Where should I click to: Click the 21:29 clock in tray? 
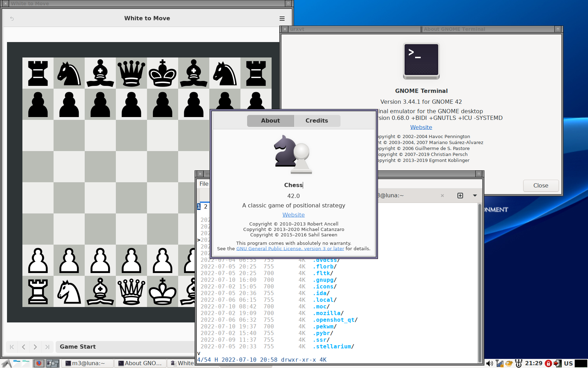[533, 363]
